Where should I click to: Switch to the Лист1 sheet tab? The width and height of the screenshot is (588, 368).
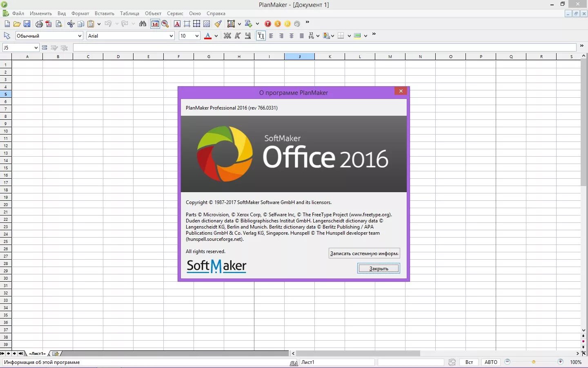coord(38,353)
